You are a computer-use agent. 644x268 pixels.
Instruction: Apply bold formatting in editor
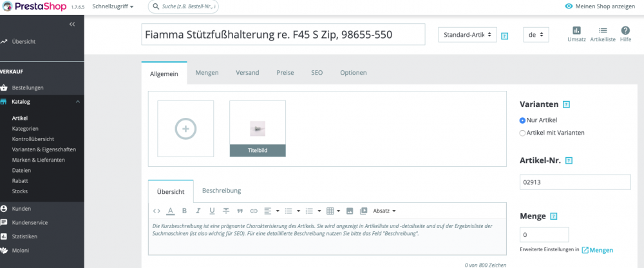tap(184, 211)
